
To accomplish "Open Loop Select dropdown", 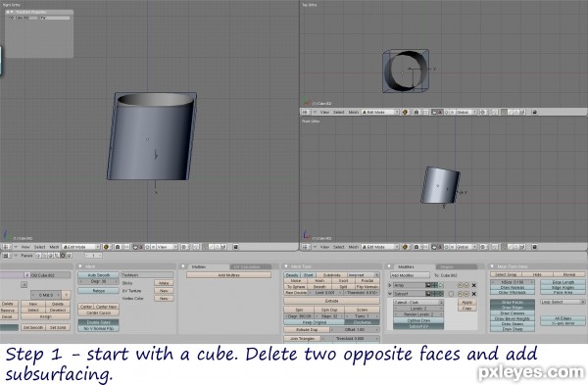I will pyautogui.click(x=563, y=302).
